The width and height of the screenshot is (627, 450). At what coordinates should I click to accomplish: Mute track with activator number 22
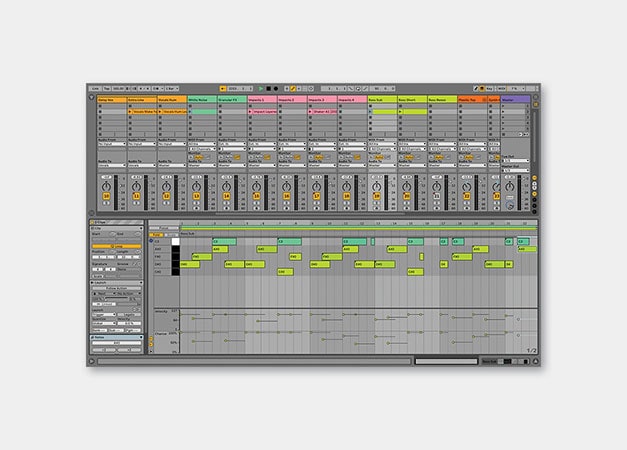pos(467,196)
